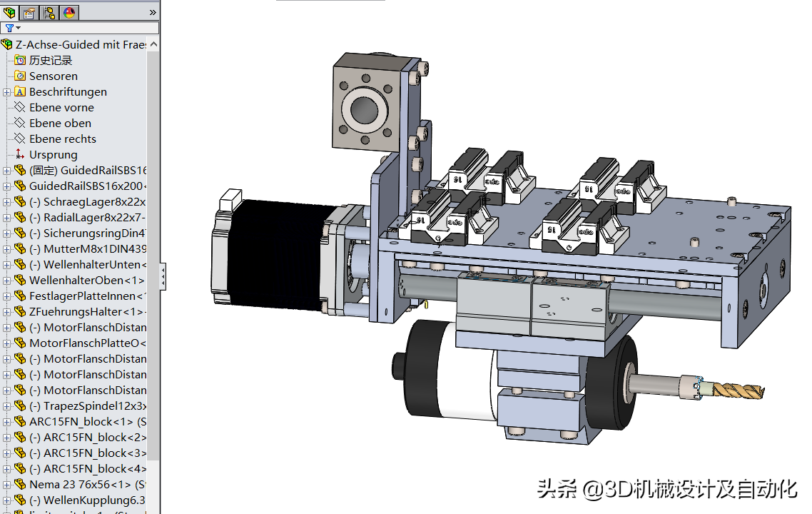Expand the Beschriftungen node

6,92
